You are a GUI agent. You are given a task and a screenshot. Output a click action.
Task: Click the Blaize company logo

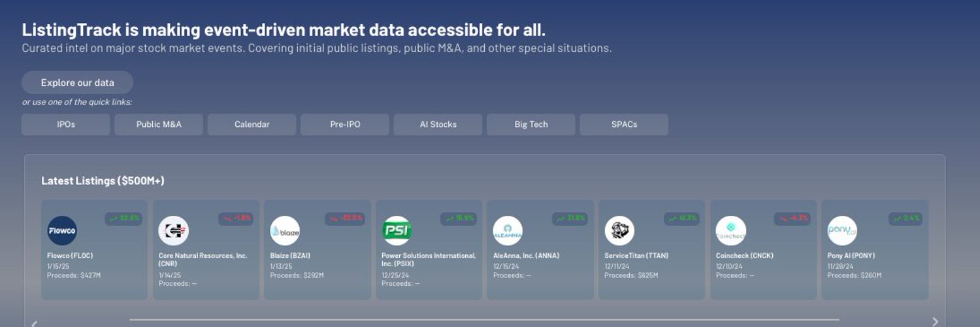[x=285, y=231]
